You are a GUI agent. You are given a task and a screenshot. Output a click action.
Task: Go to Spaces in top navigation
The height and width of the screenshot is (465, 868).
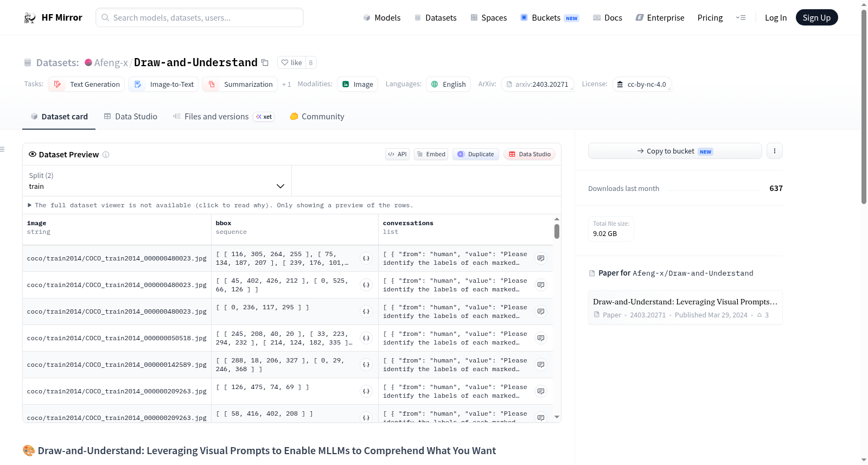pyautogui.click(x=489, y=17)
